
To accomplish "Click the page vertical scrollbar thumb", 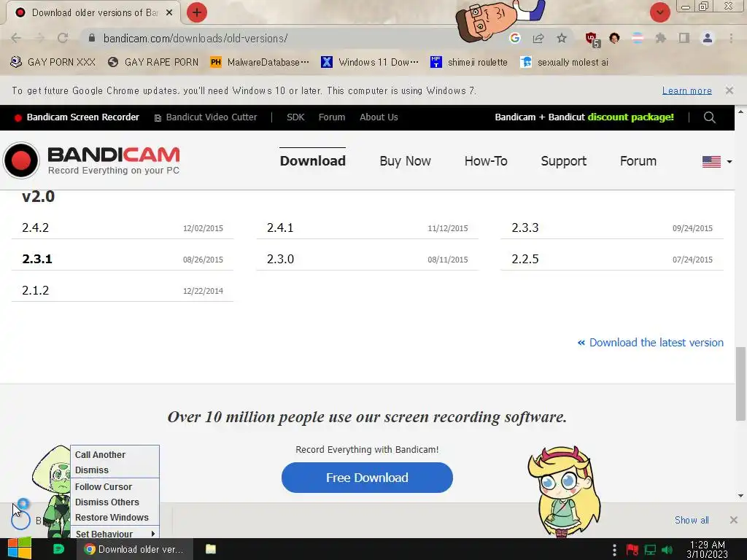I will tap(740, 384).
